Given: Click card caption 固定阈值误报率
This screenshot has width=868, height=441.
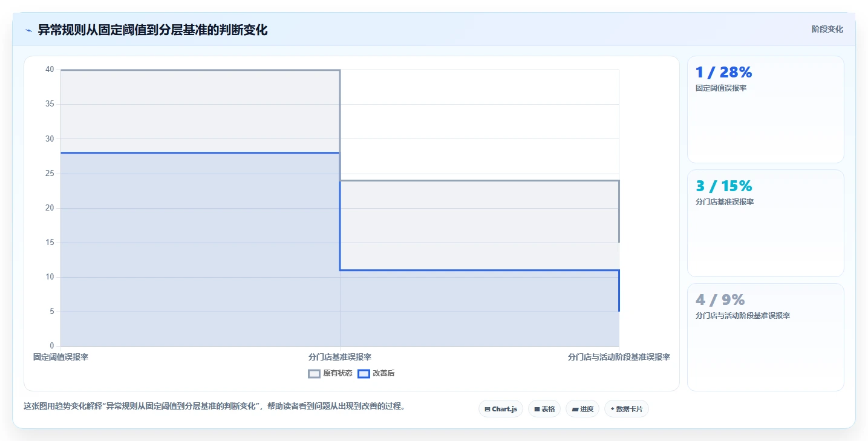Looking at the screenshot, I should [722, 88].
